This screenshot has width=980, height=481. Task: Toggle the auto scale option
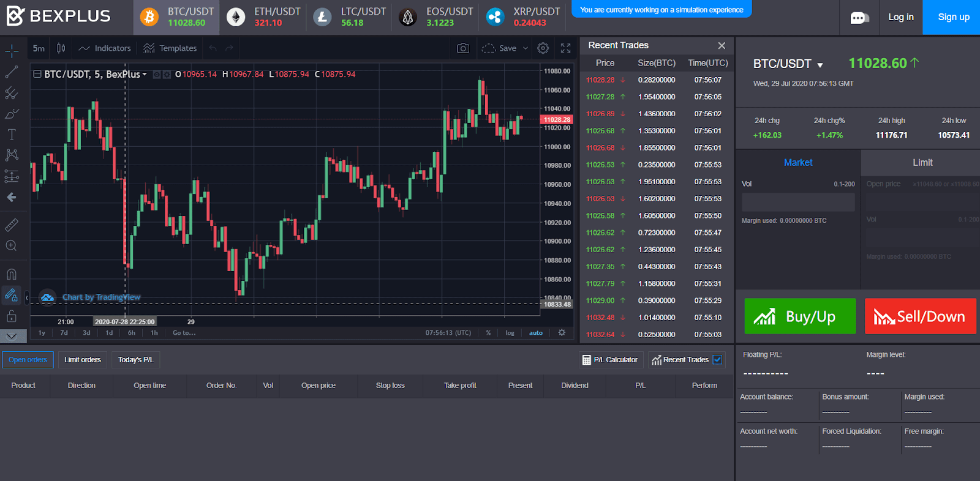click(536, 333)
